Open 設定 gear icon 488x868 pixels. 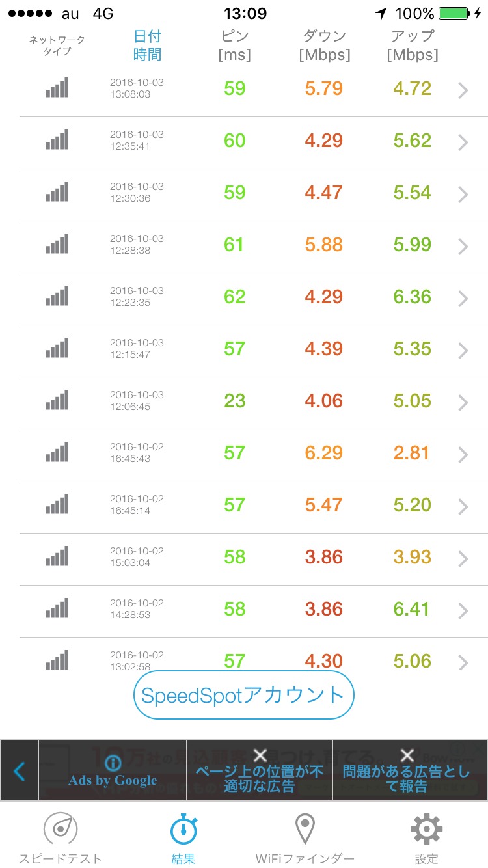pos(427,829)
